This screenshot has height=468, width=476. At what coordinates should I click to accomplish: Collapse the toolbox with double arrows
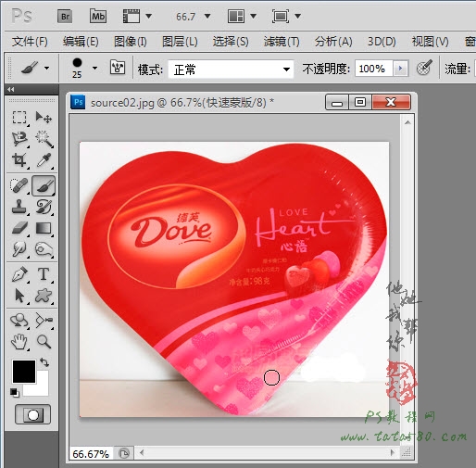[11, 90]
